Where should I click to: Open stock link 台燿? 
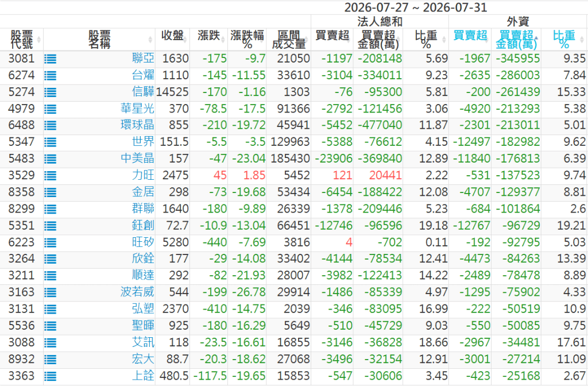[x=143, y=75]
